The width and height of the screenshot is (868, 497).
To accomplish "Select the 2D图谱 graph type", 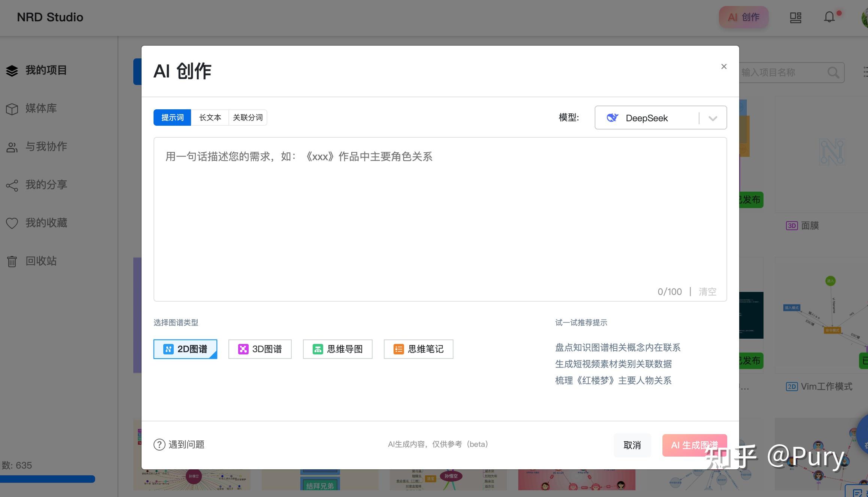I will pyautogui.click(x=185, y=349).
